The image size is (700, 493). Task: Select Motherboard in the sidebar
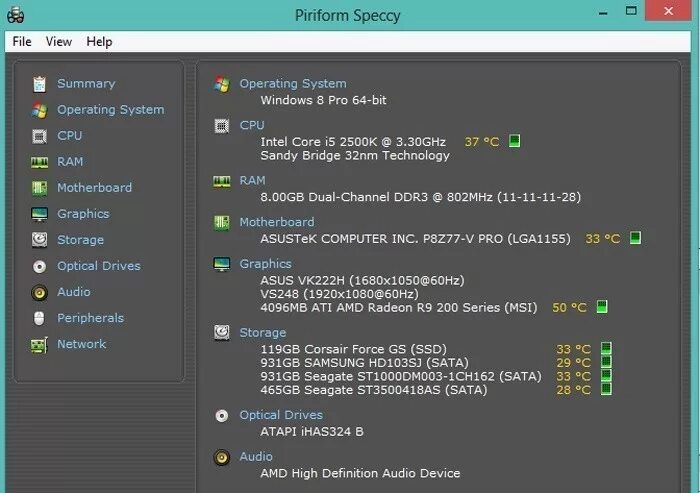tap(95, 188)
